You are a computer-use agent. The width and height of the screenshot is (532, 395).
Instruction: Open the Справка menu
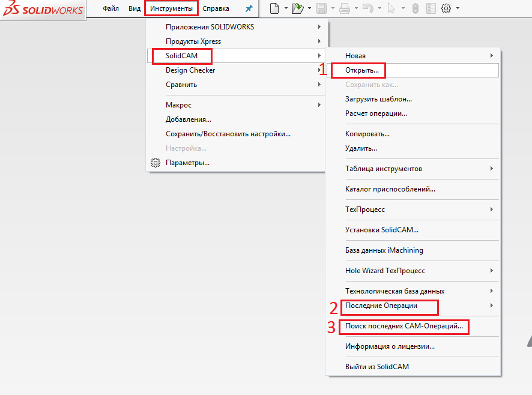[216, 8]
